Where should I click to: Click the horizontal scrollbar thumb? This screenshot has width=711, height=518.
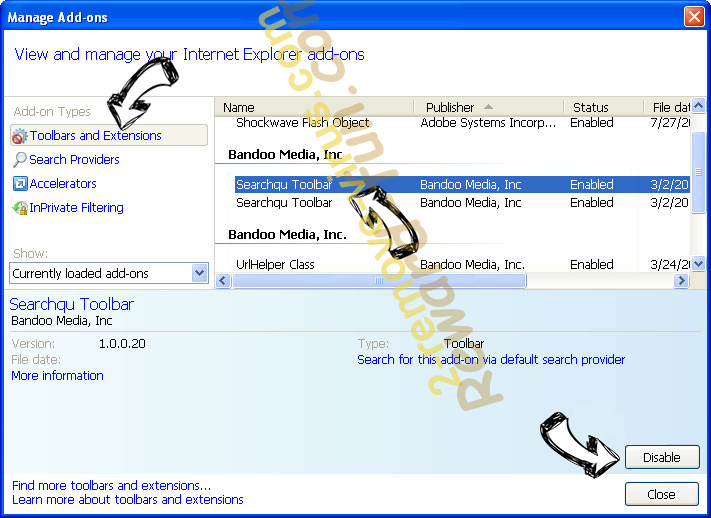(379, 281)
